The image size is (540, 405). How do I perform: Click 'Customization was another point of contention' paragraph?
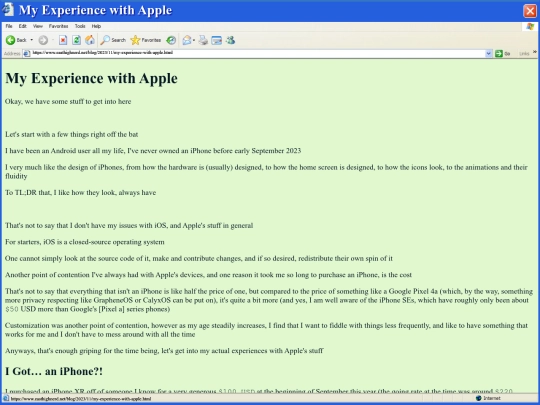[266, 330]
